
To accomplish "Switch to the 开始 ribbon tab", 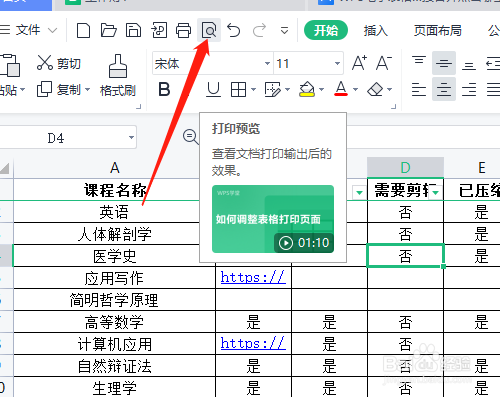I will pos(326,30).
